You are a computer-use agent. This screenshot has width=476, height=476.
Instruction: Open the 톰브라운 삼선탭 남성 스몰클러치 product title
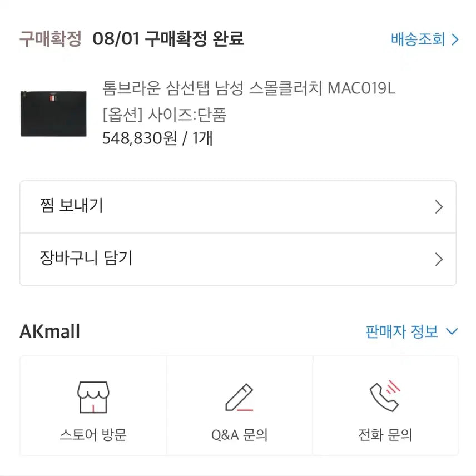click(249, 88)
